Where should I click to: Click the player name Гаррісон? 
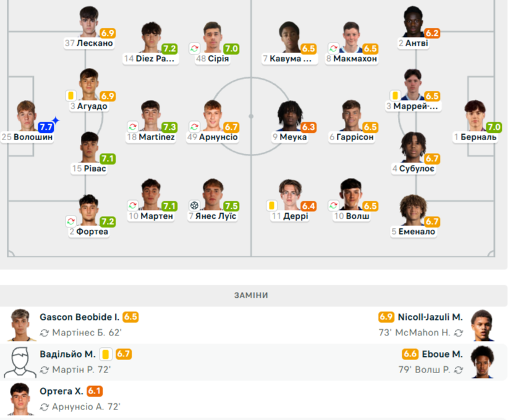point(355,137)
